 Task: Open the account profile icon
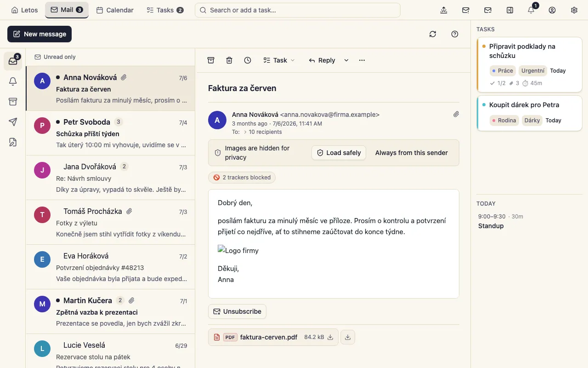[552, 10]
